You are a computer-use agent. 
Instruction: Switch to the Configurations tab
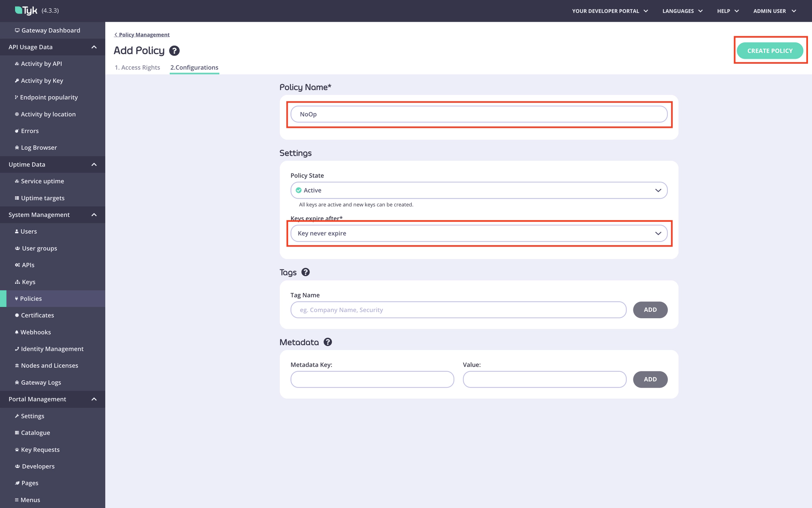[x=194, y=67]
